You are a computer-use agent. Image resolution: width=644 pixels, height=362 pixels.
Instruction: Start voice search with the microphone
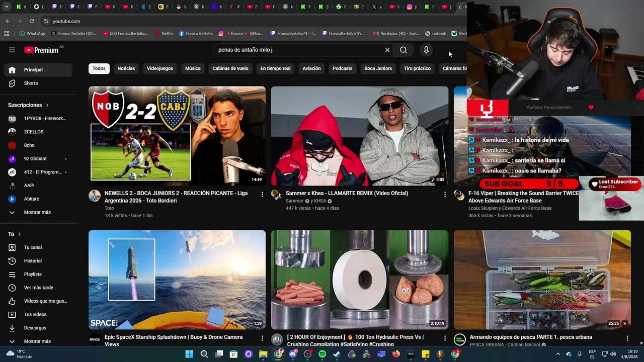pyautogui.click(x=426, y=50)
